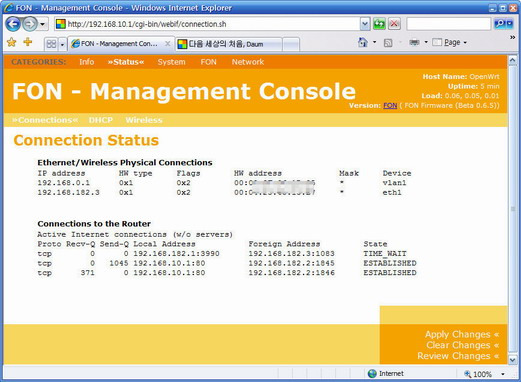Close the FON Management Console tab
This screenshot has width=521, height=382.
168,44
